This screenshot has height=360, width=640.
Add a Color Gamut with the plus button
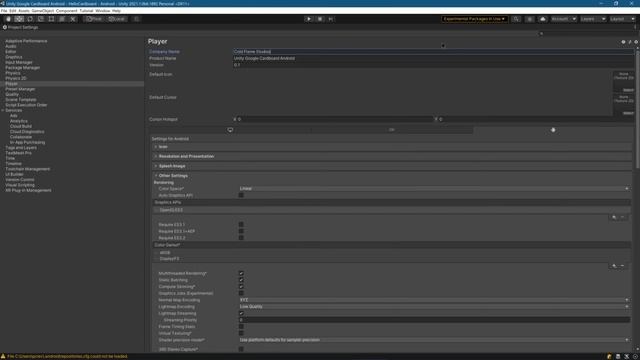[614, 266]
